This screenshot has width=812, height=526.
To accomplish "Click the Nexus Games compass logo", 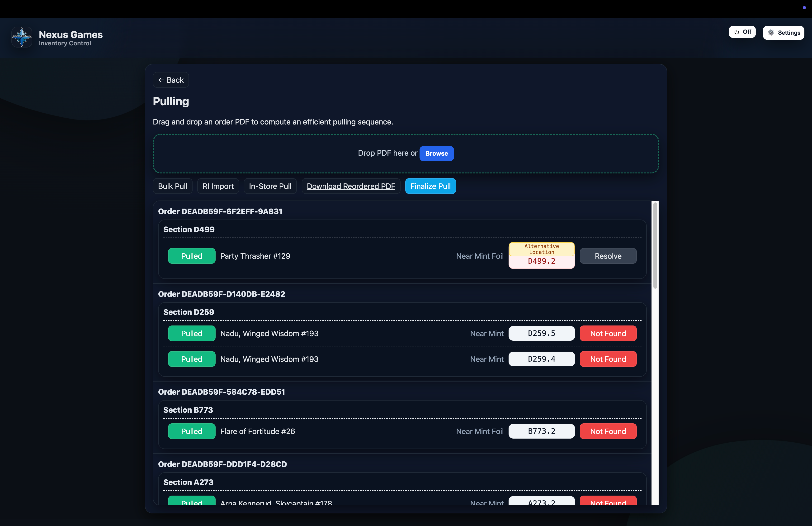I will 22,37.
